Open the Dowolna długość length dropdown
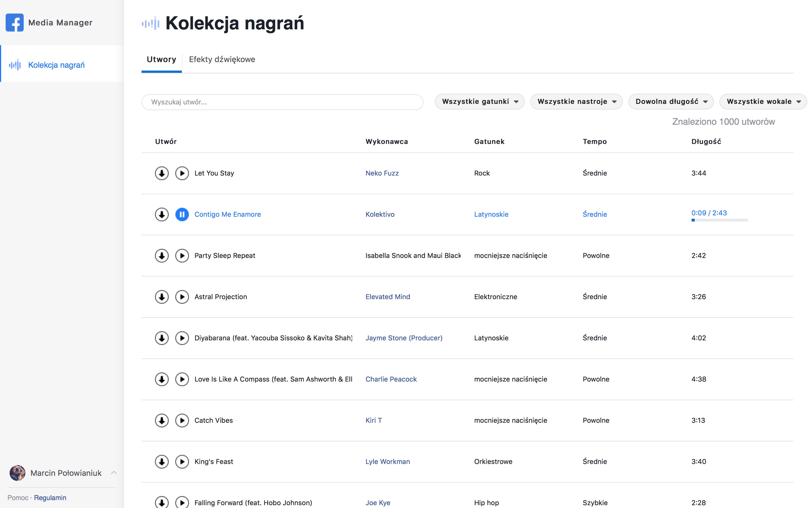The image size is (812, 508). tap(671, 102)
